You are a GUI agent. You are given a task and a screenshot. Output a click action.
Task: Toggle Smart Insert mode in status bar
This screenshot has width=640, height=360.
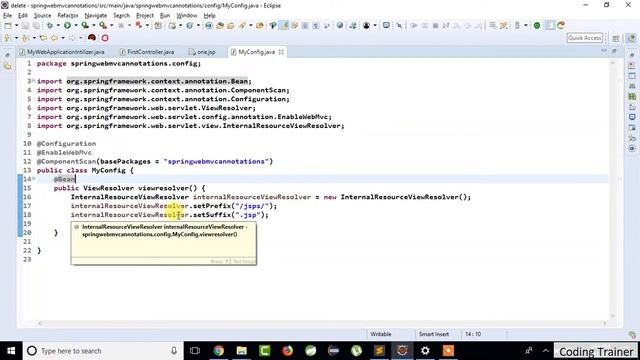point(433,334)
